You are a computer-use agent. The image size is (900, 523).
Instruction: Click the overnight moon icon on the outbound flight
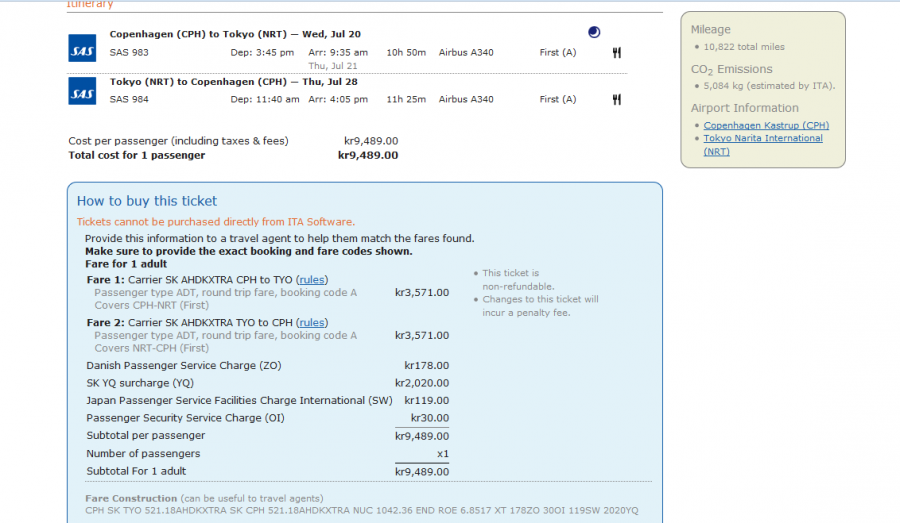click(x=594, y=33)
